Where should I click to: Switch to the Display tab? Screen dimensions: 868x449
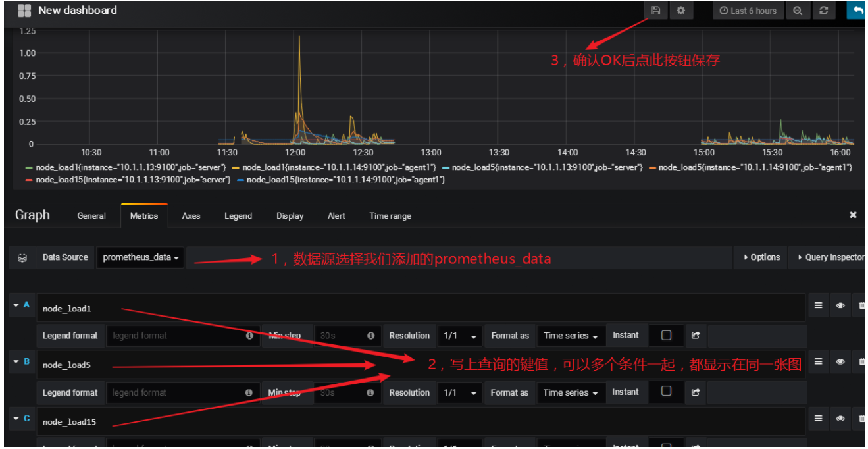(x=290, y=216)
